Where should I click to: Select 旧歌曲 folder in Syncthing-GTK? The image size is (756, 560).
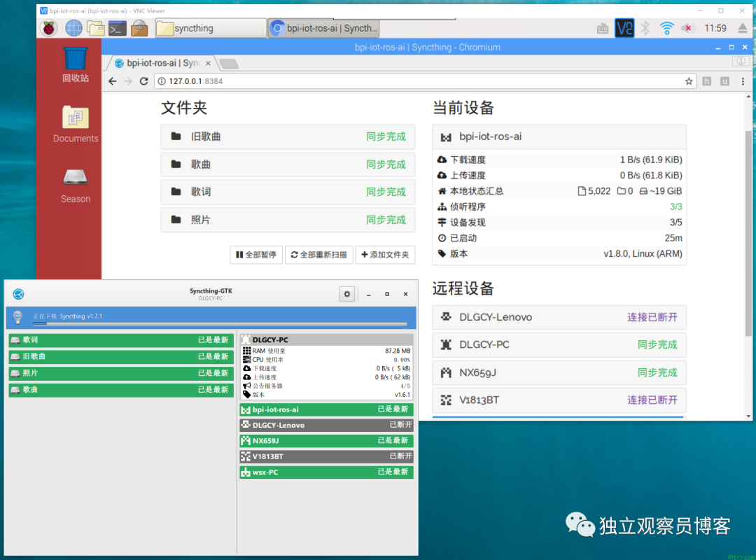pyautogui.click(x=121, y=356)
